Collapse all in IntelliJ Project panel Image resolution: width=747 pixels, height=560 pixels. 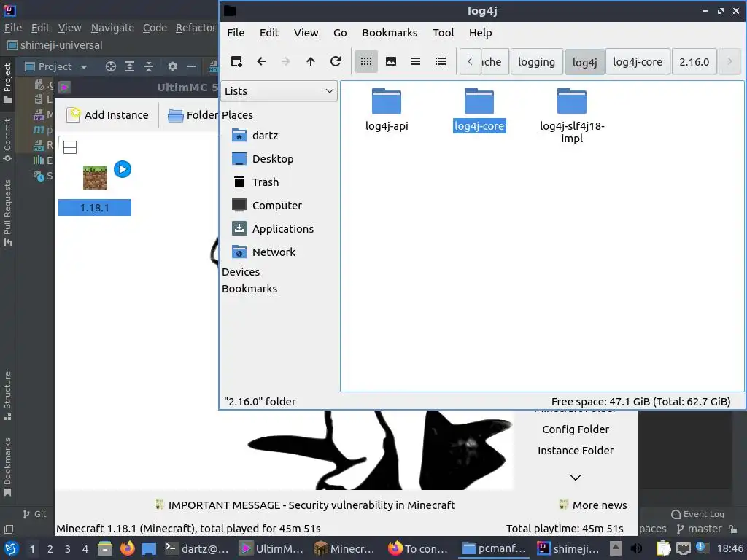pos(149,66)
